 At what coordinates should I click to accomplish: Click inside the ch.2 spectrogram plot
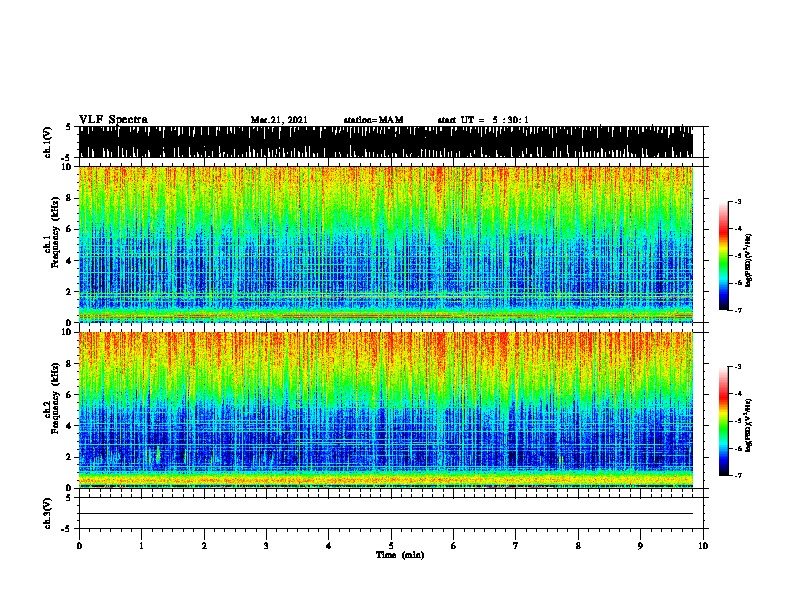(x=386, y=410)
